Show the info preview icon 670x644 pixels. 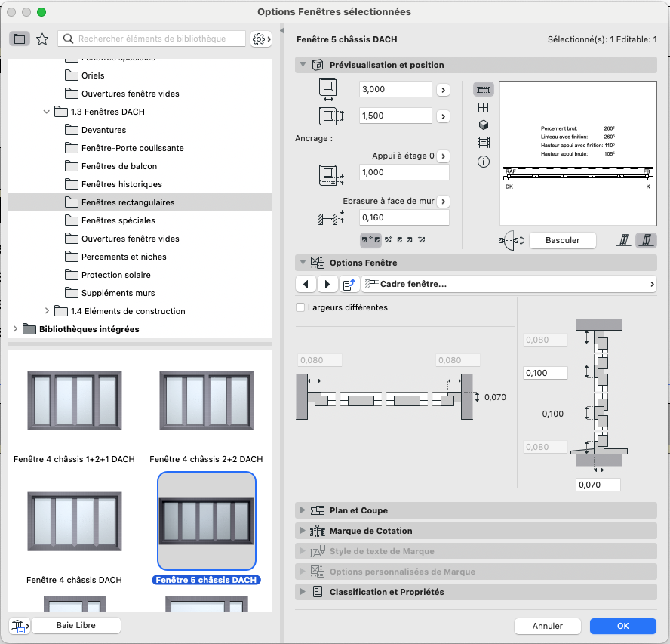coord(484,162)
